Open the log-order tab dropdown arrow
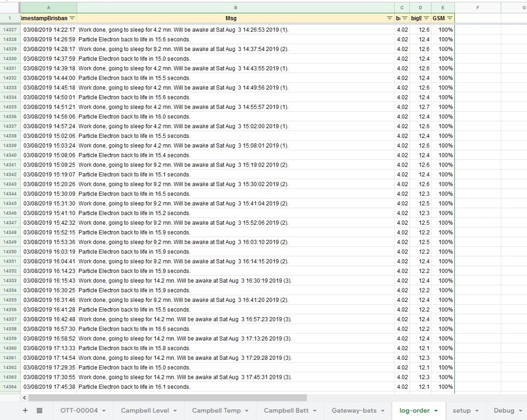 [x=435, y=411]
